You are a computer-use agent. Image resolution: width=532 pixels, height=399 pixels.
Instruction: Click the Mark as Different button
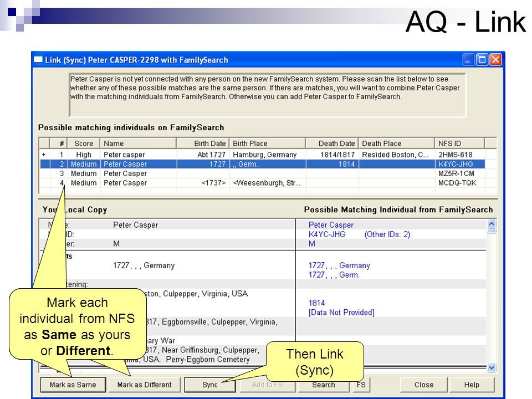click(144, 385)
